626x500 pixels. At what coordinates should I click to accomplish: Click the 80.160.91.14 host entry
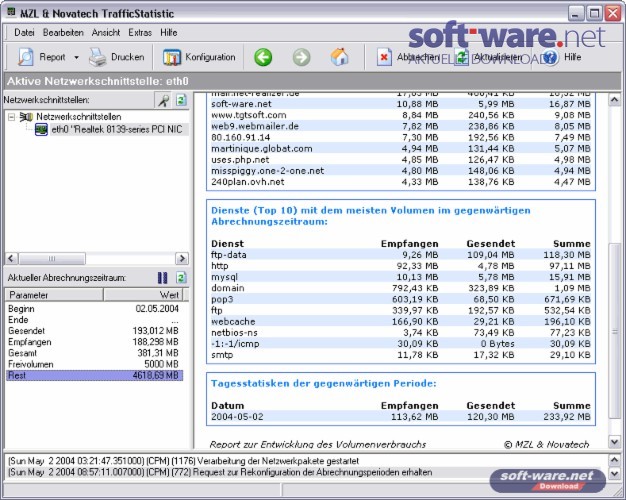(x=400, y=137)
